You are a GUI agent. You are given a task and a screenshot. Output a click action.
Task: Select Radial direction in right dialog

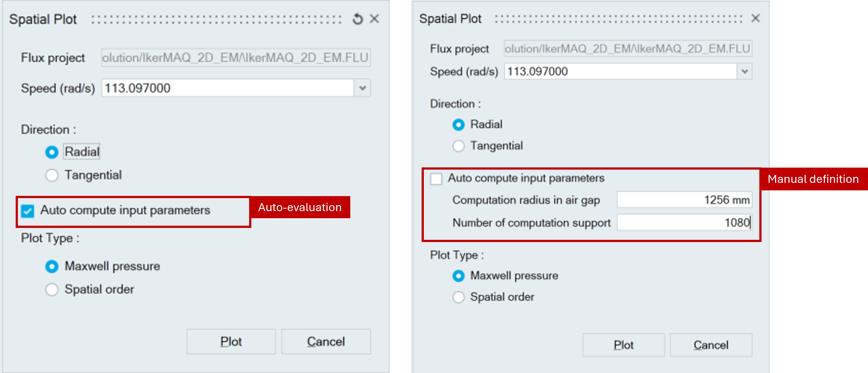(458, 125)
